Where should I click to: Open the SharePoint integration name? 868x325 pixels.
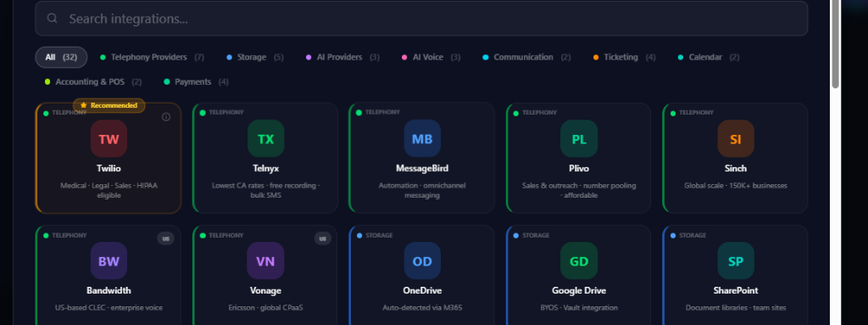pos(736,290)
